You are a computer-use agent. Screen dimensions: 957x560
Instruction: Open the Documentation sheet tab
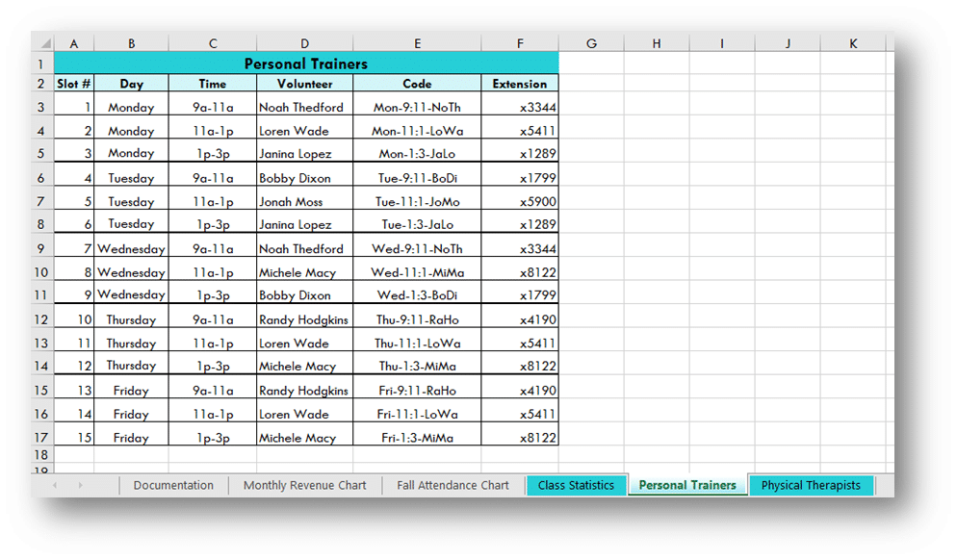(x=173, y=486)
